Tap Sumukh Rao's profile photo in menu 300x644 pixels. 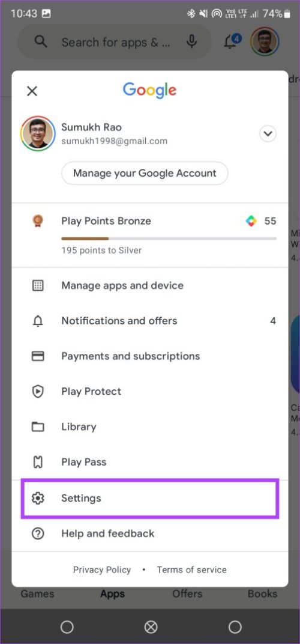(x=38, y=134)
